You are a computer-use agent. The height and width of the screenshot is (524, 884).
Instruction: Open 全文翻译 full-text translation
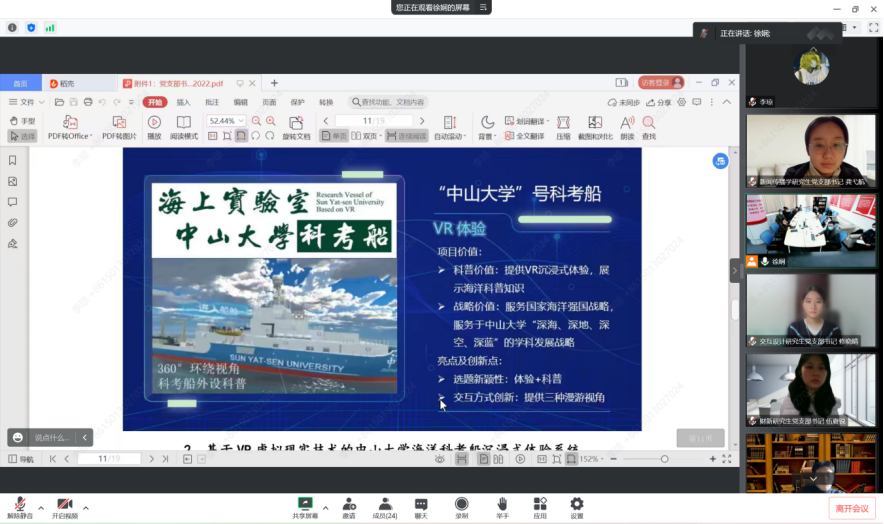[524, 136]
